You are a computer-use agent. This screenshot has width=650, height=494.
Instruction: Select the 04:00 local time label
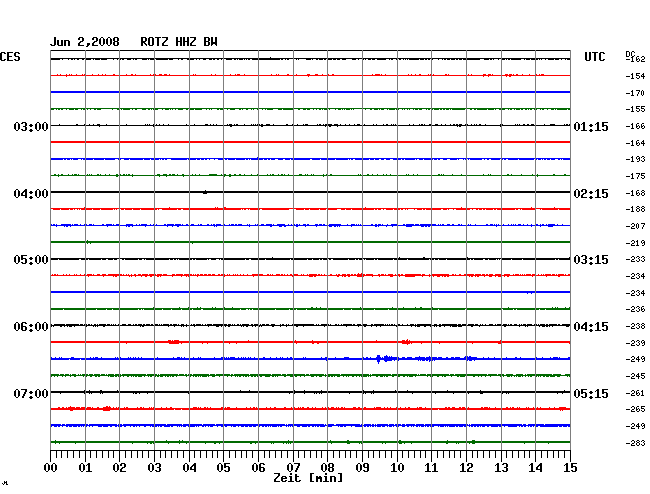click(31, 194)
